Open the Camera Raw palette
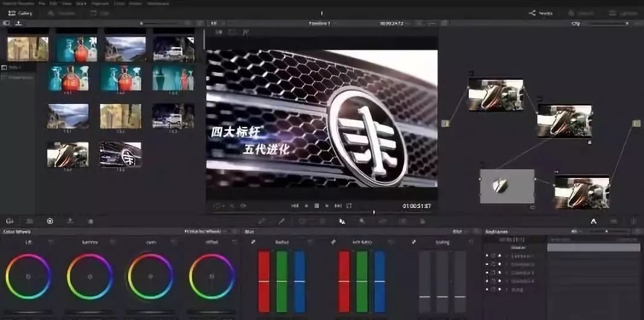This screenshot has height=320, width=644. tap(10, 221)
